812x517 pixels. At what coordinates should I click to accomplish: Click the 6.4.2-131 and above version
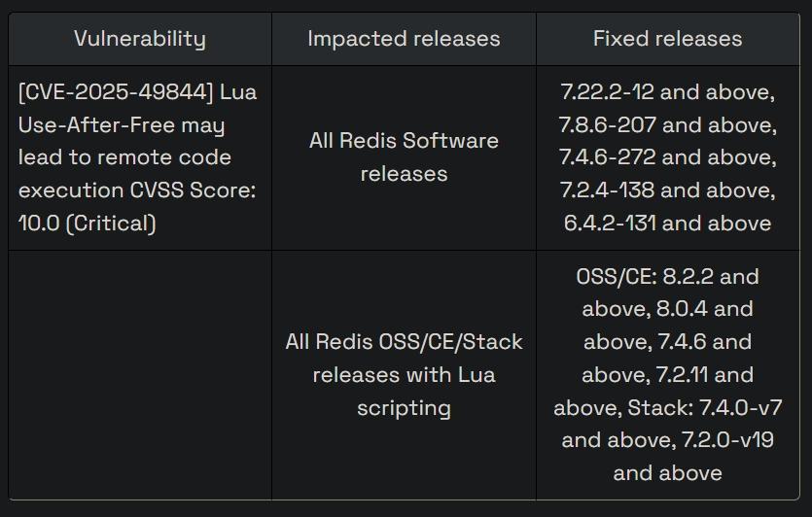click(667, 224)
